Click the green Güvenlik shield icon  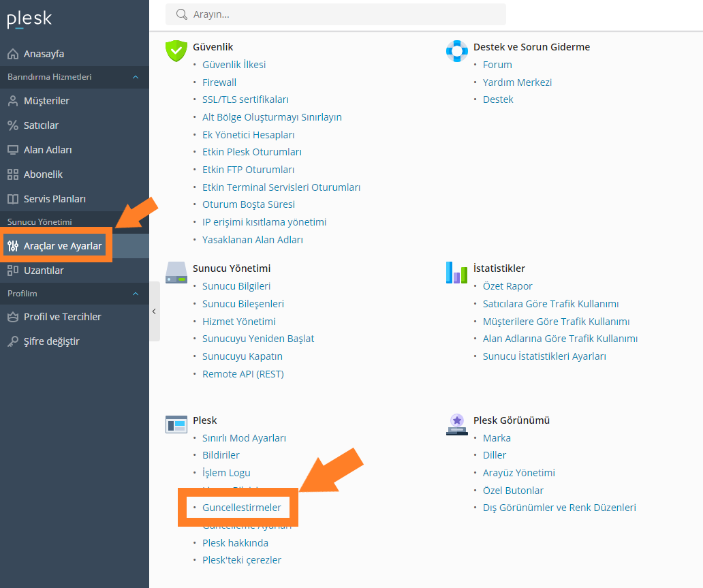pyautogui.click(x=176, y=50)
